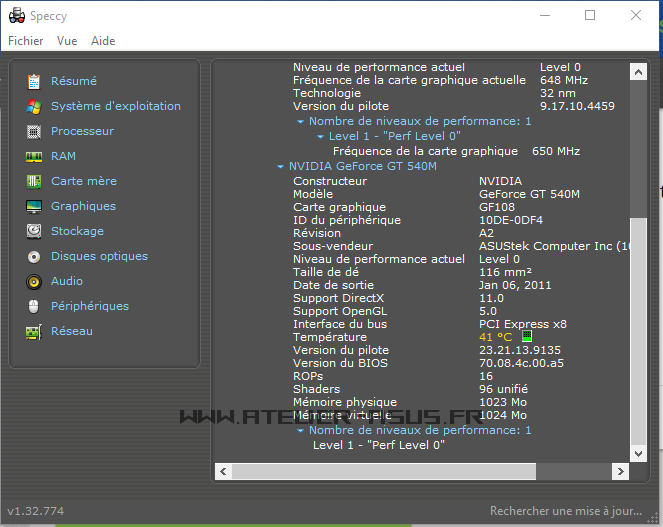This screenshot has height=527, width=663.
Task: Open the Fichier menu
Action: click(x=26, y=41)
